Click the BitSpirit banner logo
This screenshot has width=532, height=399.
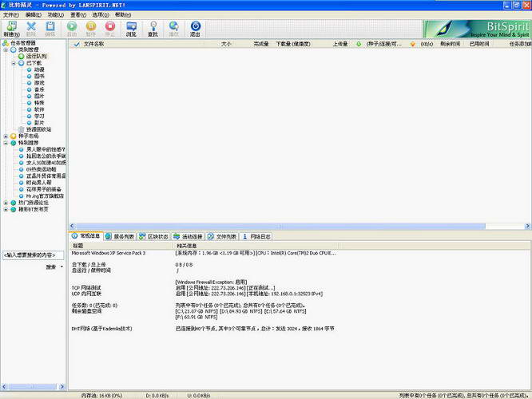tap(477, 29)
